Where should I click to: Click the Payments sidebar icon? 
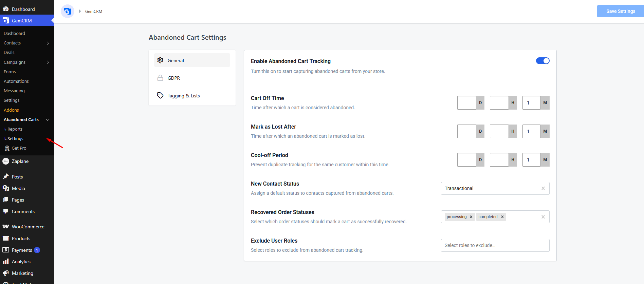coord(6,250)
